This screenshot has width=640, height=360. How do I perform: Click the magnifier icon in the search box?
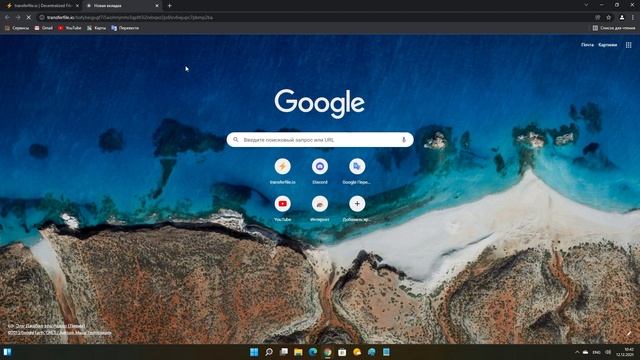pyautogui.click(x=236, y=140)
